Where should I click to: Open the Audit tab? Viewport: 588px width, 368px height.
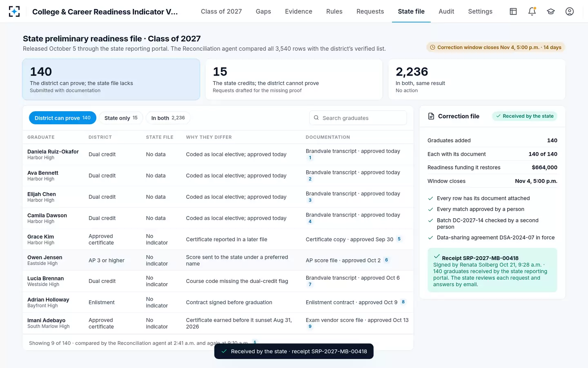point(446,11)
